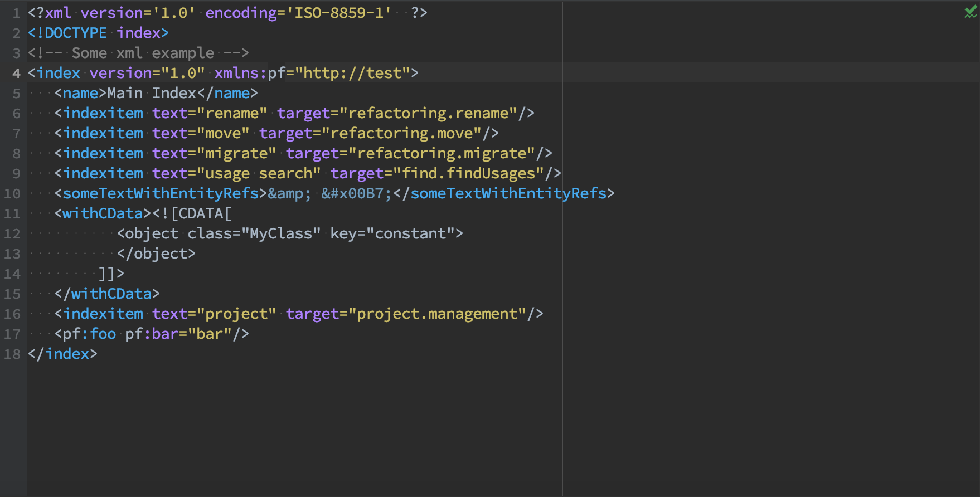This screenshot has height=497, width=980.
Task: Click line number 4 in gutter
Action: point(17,73)
